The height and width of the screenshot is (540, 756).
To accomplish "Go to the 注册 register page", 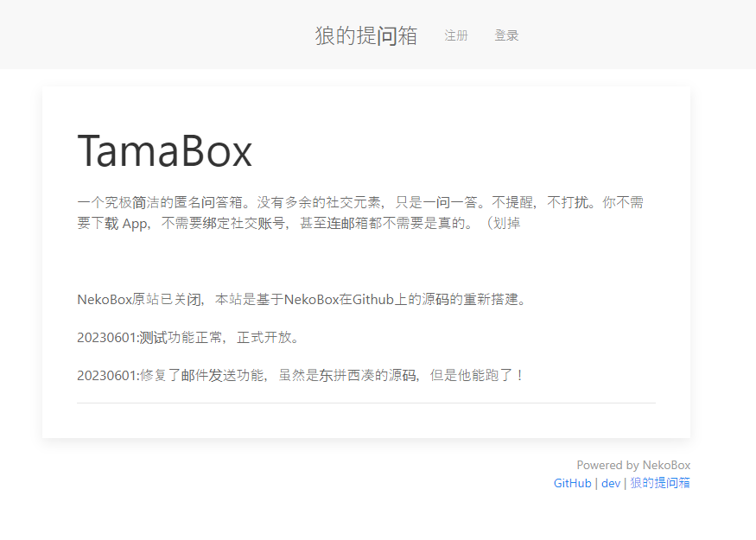I will point(456,35).
